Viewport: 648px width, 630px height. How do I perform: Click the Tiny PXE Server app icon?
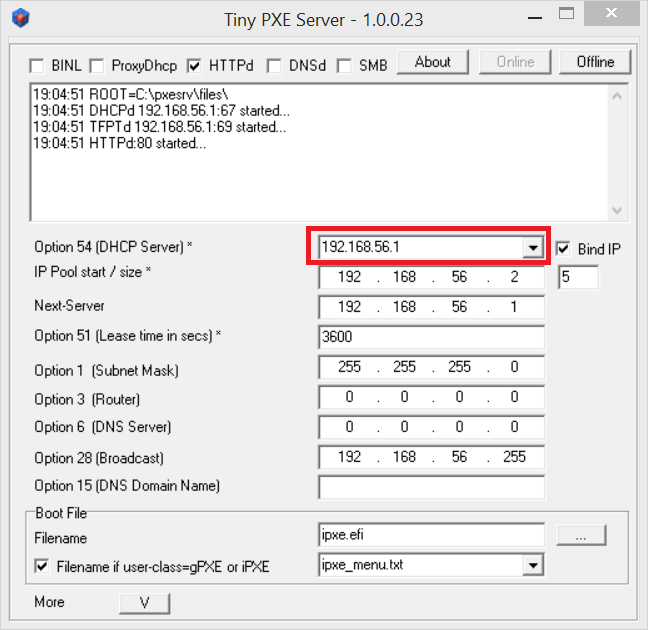pos(20,18)
